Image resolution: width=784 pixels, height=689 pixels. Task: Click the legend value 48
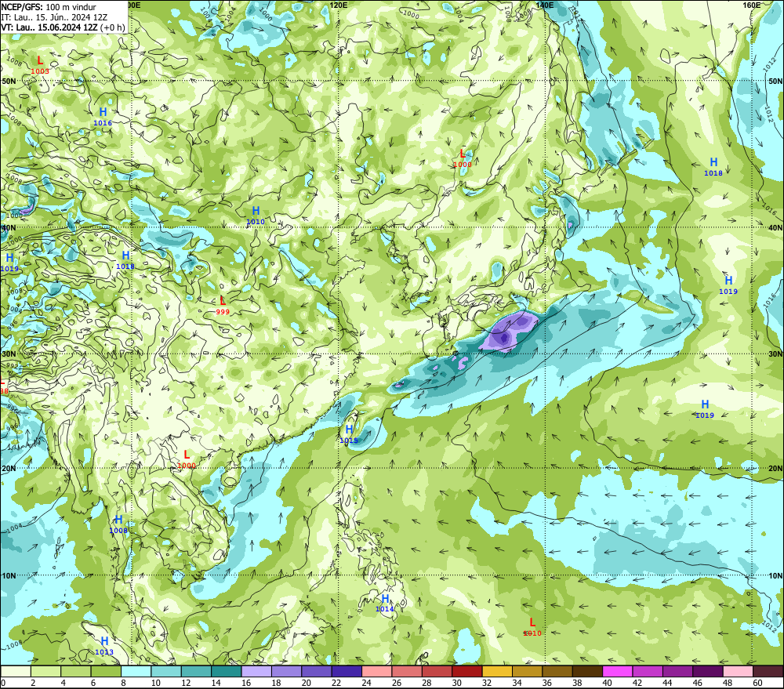pyautogui.click(x=728, y=683)
